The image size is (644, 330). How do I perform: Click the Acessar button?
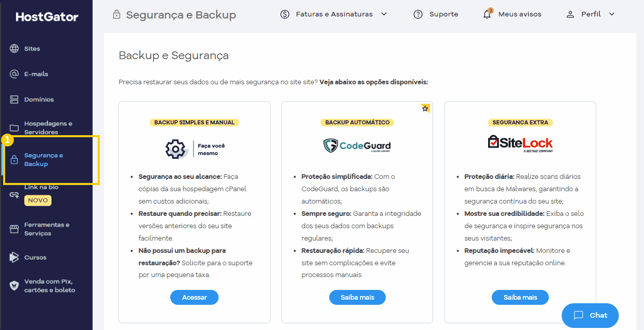(194, 298)
